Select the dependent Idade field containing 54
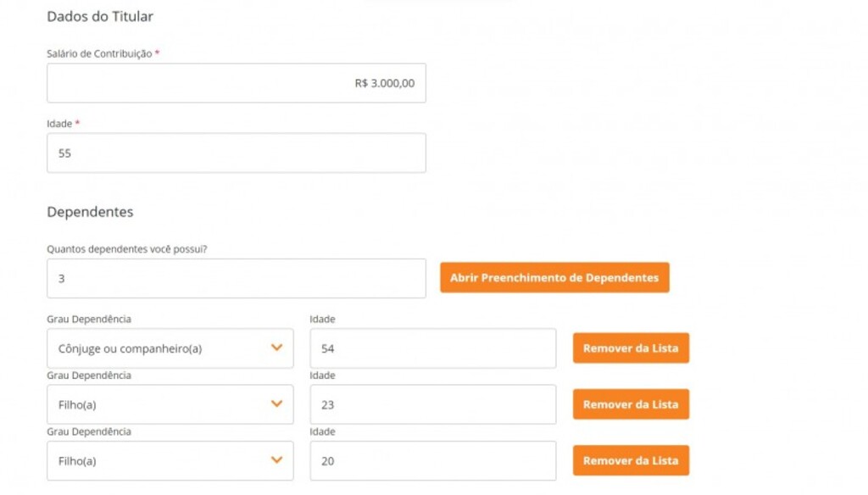The width and height of the screenshot is (868, 495). coord(432,348)
